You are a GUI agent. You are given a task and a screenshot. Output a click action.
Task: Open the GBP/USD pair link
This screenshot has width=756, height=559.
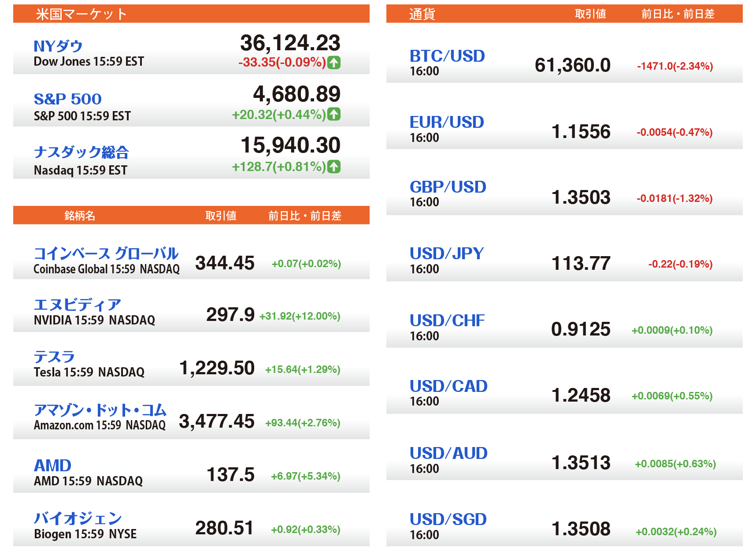(x=448, y=187)
